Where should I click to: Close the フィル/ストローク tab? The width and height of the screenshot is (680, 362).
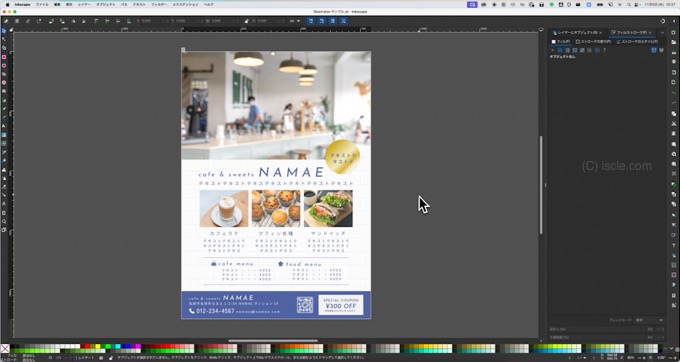point(650,33)
